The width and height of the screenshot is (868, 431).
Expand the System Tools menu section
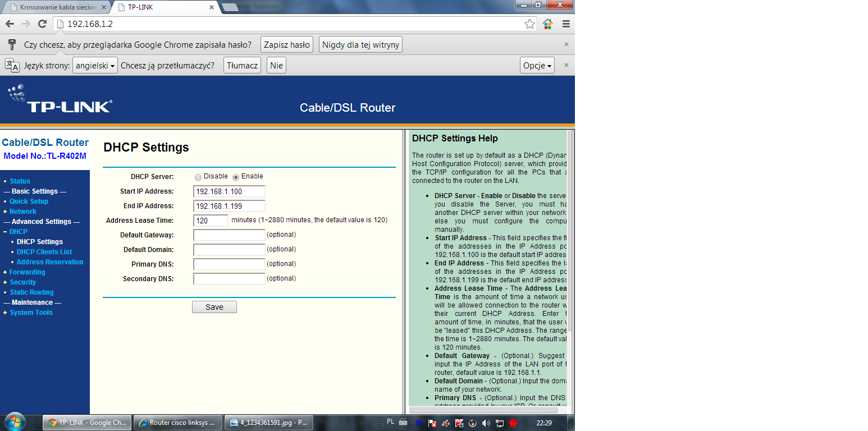[31, 313]
